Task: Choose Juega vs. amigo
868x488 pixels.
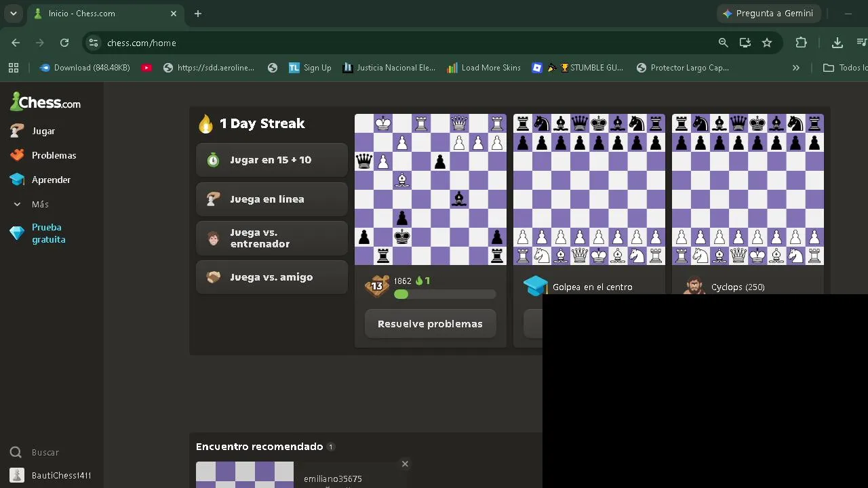Action: 272,277
